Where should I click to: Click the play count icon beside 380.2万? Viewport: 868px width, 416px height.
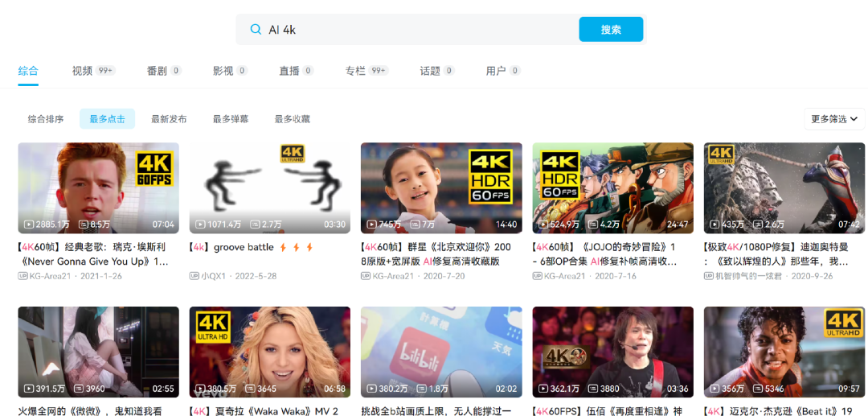(x=372, y=389)
